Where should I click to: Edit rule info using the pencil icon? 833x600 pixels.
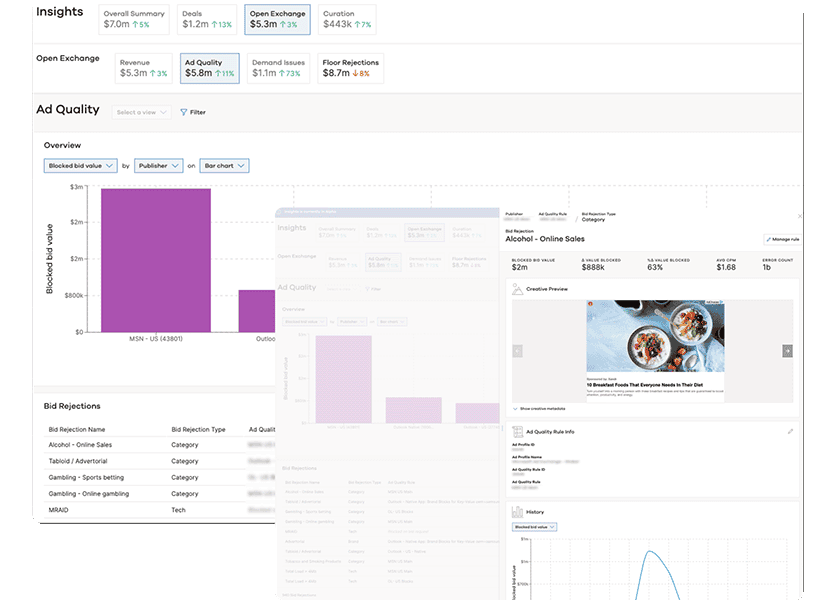point(791,431)
